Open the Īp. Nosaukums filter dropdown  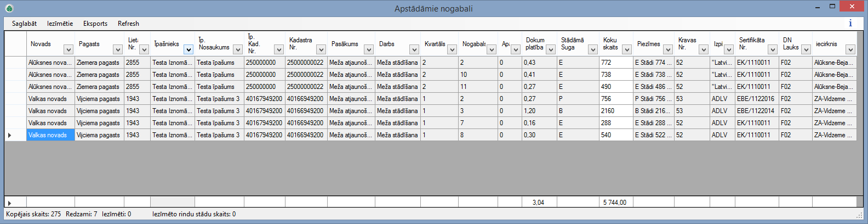[238, 49]
